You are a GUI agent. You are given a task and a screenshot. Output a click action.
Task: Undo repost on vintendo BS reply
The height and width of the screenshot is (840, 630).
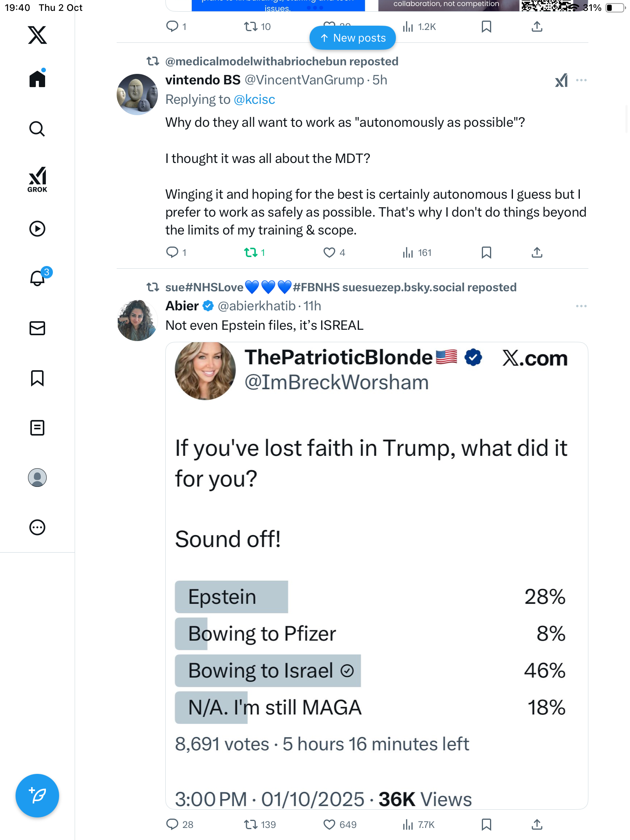251,253
